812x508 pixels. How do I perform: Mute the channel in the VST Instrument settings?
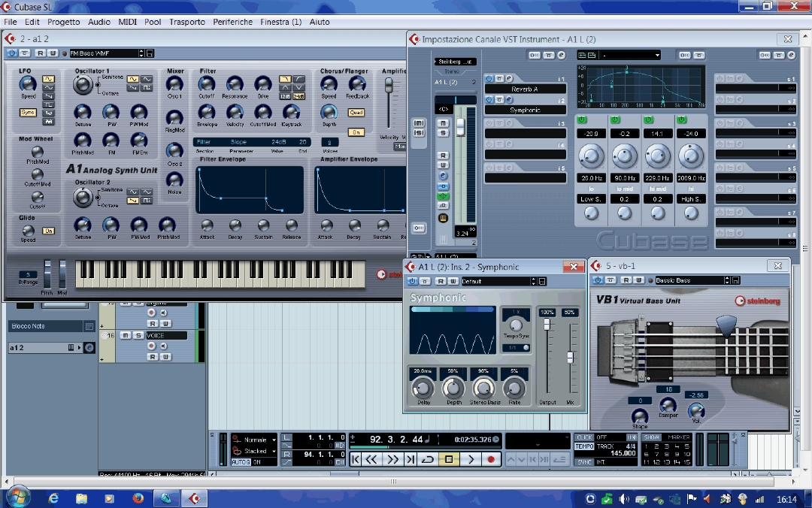(x=443, y=123)
